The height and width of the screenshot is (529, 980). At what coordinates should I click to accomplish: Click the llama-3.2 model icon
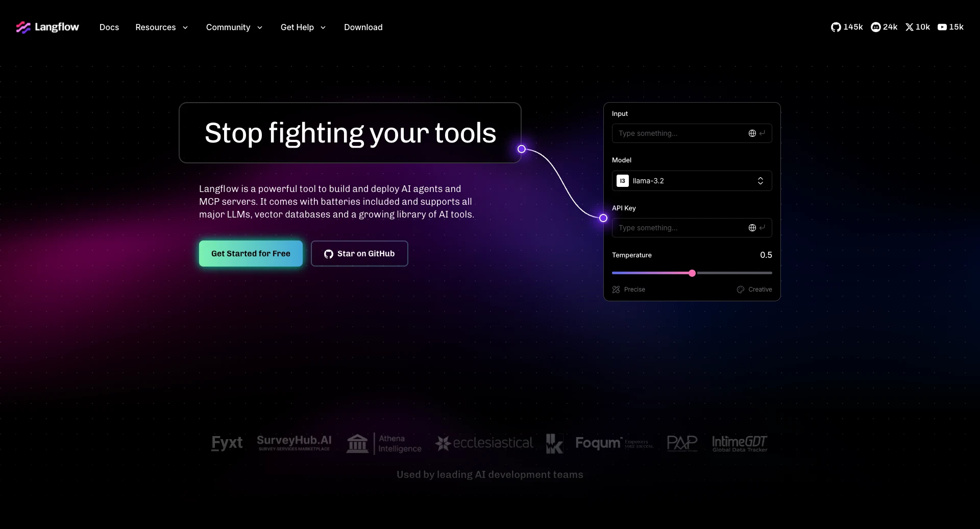pyautogui.click(x=622, y=181)
